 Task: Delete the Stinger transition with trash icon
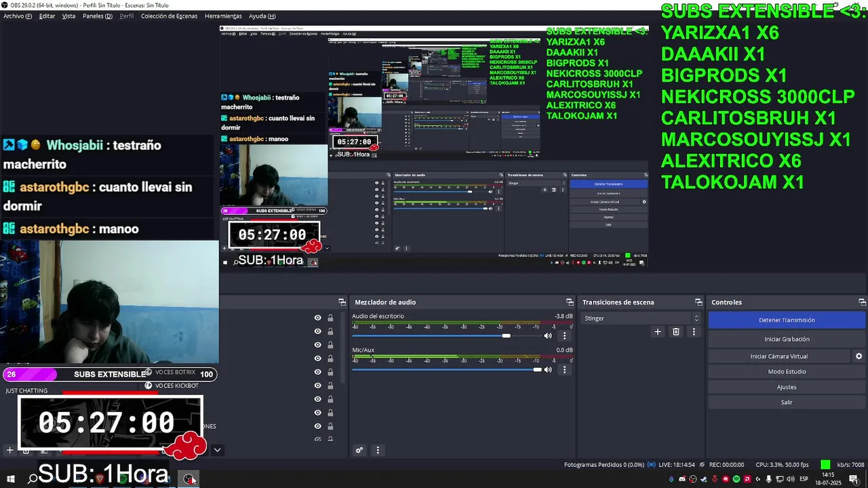(675, 331)
